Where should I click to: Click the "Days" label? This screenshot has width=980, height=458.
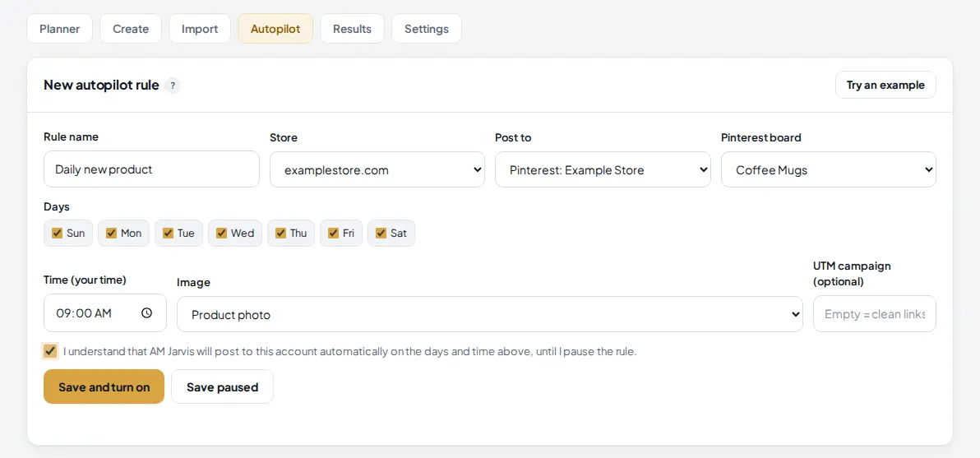coord(57,206)
